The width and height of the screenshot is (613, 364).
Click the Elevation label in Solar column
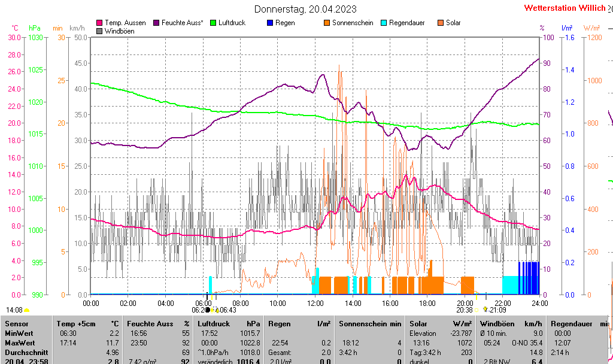[423, 333]
